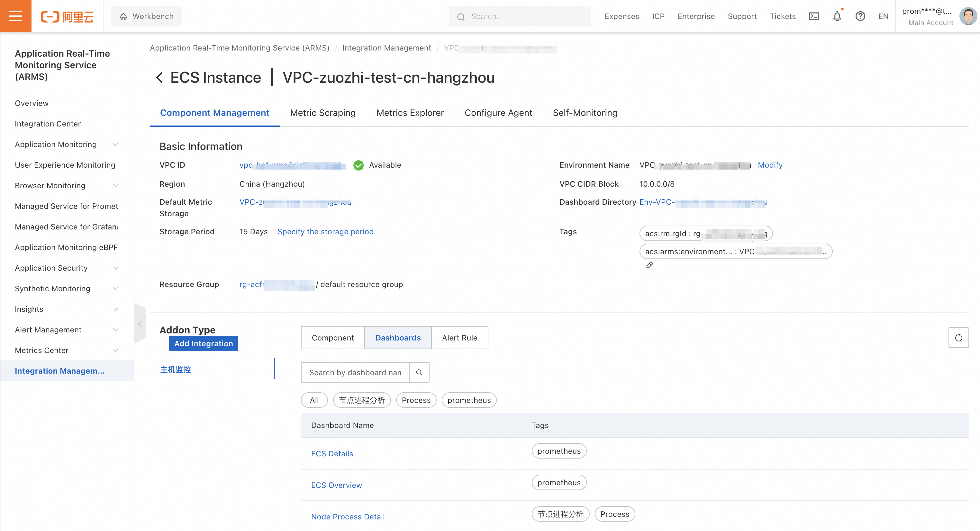Filter dashboards by Process tag
The height and width of the screenshot is (531, 980).
tap(416, 400)
